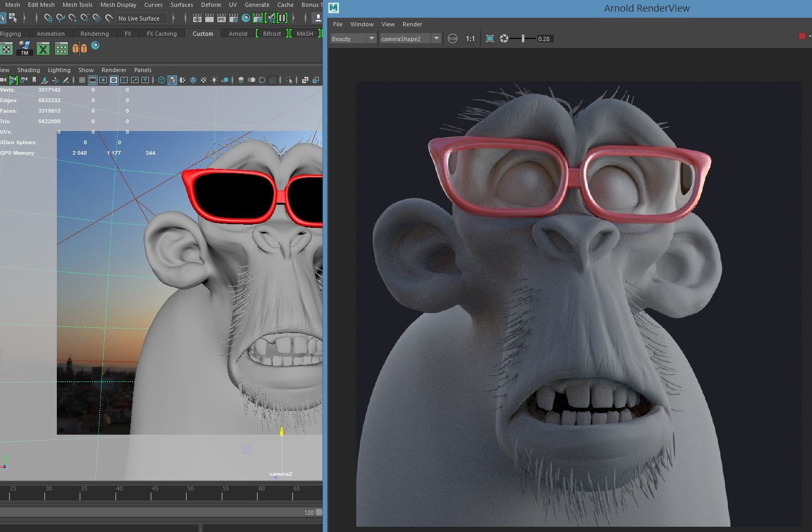
Task: Click the 1:1 zoom button in RenderView
Action: pos(470,38)
